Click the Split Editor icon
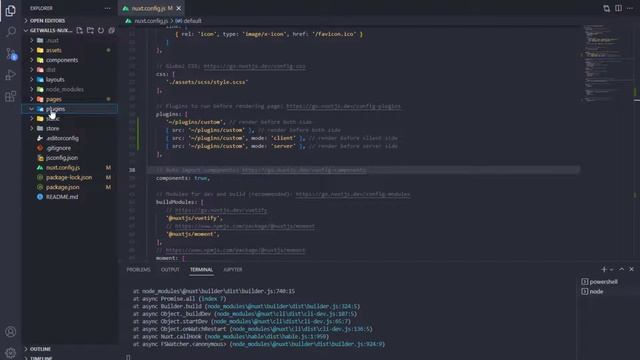Image resolution: width=640 pixels, height=360 pixels. 618,8
